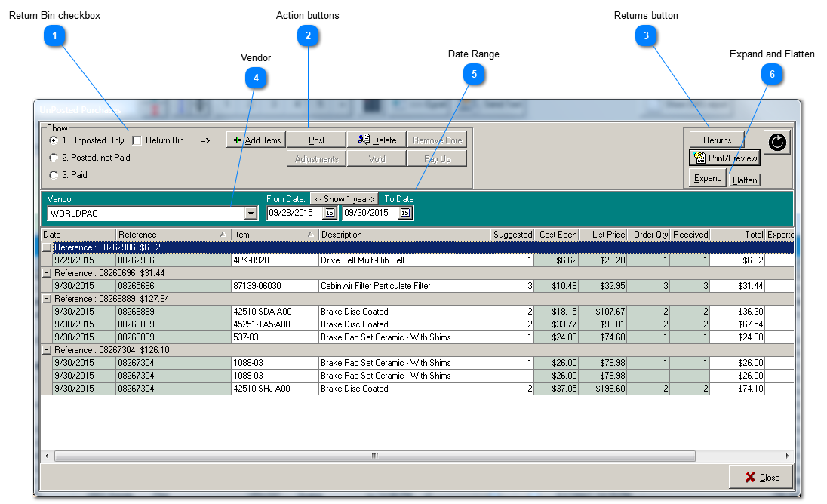The image size is (827, 504).
Task: Open Print/Preview
Action: click(724, 158)
